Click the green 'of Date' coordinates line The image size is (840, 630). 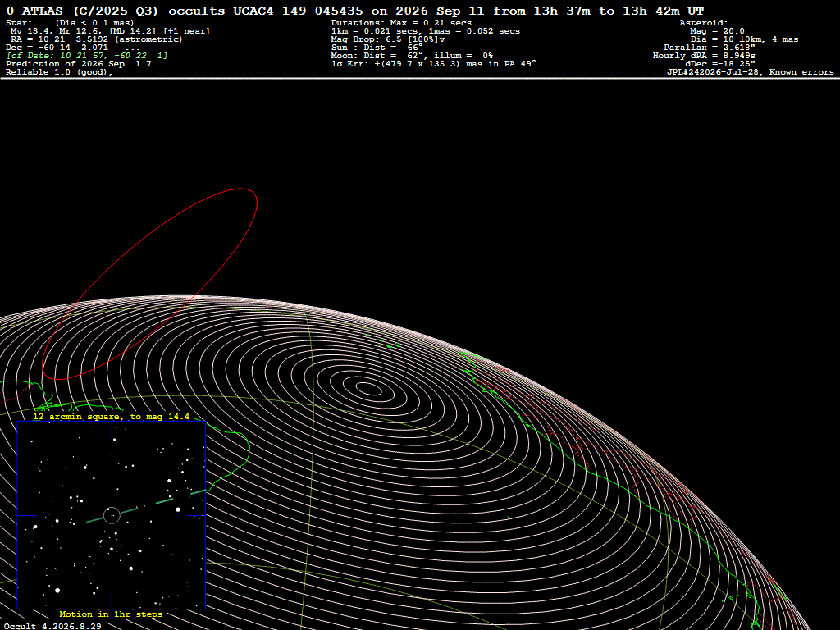[x=87, y=56]
